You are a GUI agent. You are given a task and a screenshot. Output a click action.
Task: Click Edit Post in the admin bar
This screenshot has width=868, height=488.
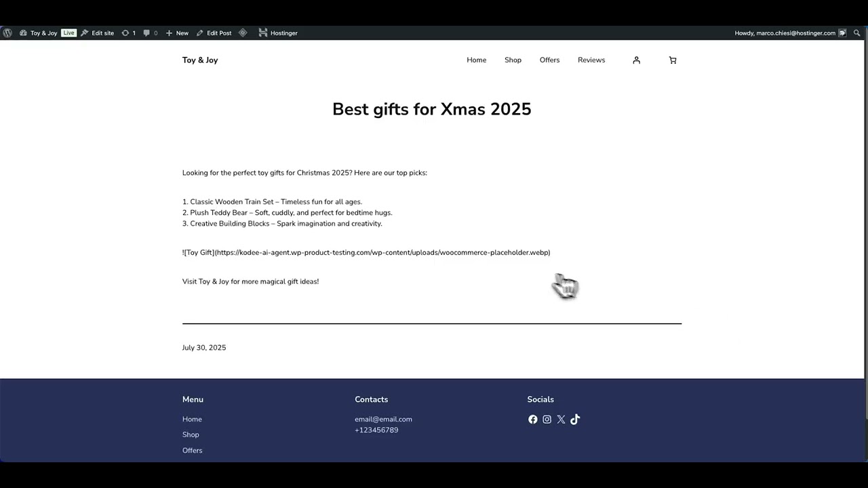[214, 33]
